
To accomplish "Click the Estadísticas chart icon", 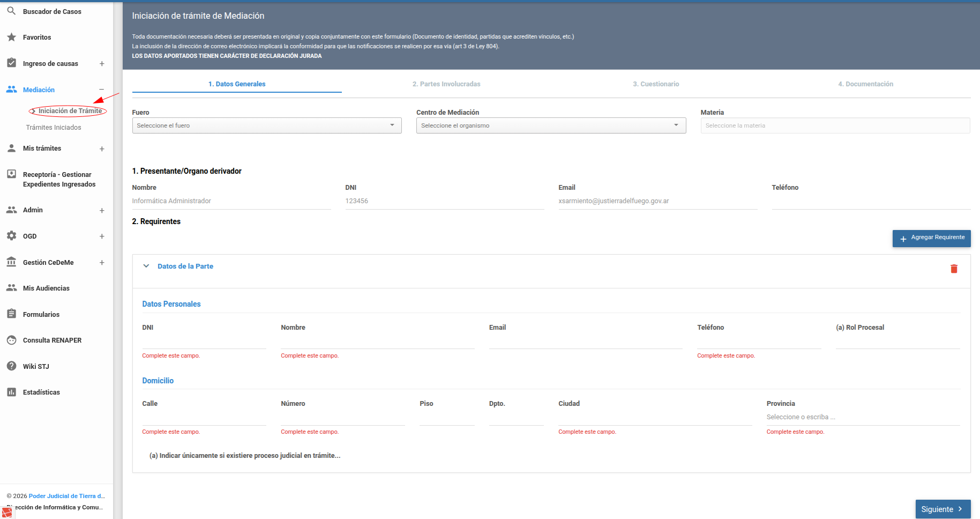I will tap(11, 392).
